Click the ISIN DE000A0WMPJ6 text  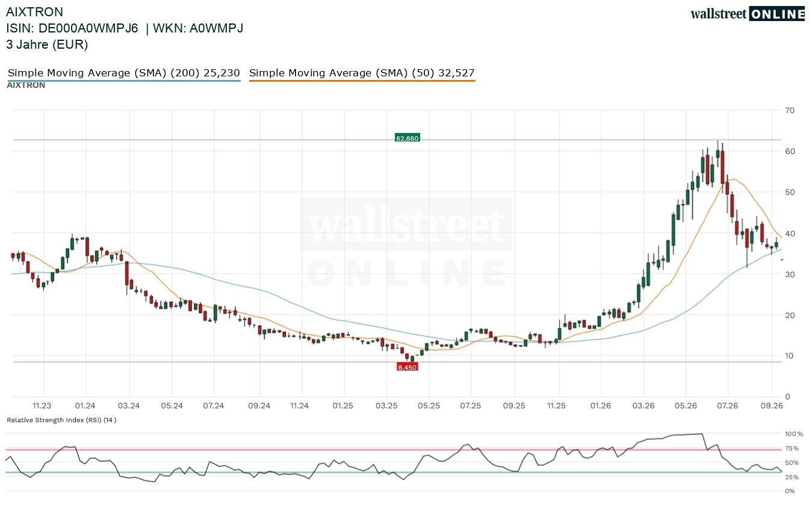[72, 28]
